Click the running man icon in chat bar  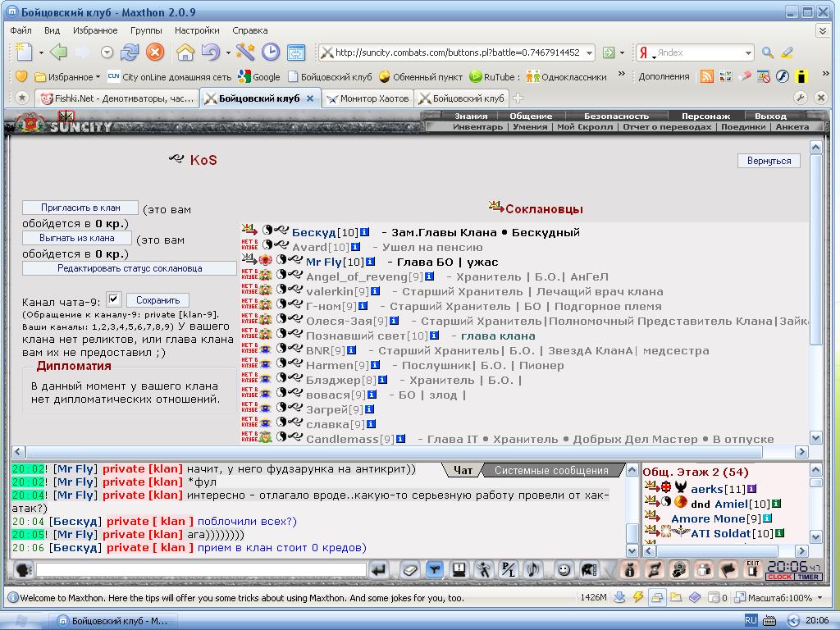coord(484,569)
